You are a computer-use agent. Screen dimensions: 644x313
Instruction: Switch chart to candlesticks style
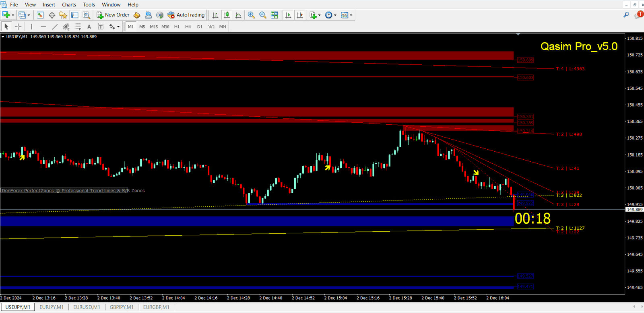[x=227, y=15]
